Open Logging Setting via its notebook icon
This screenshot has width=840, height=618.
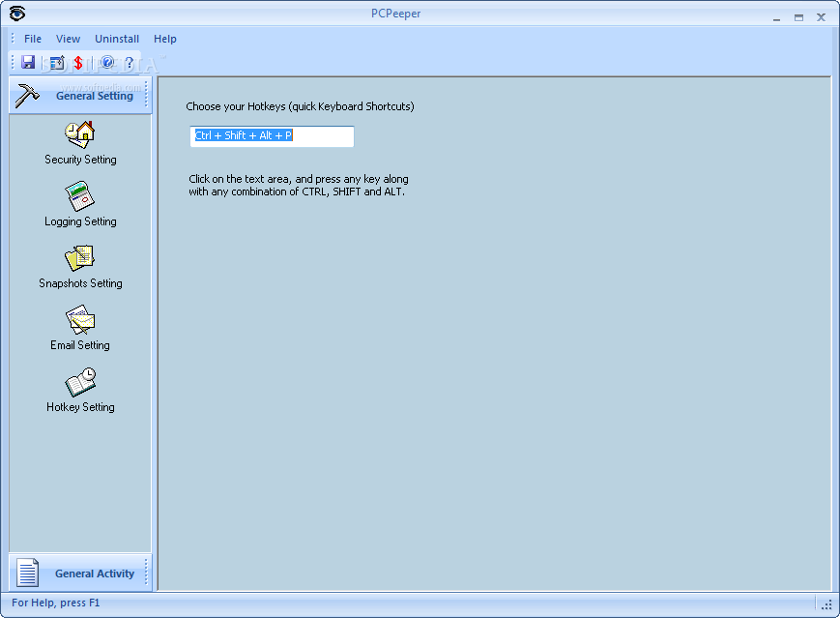point(80,196)
